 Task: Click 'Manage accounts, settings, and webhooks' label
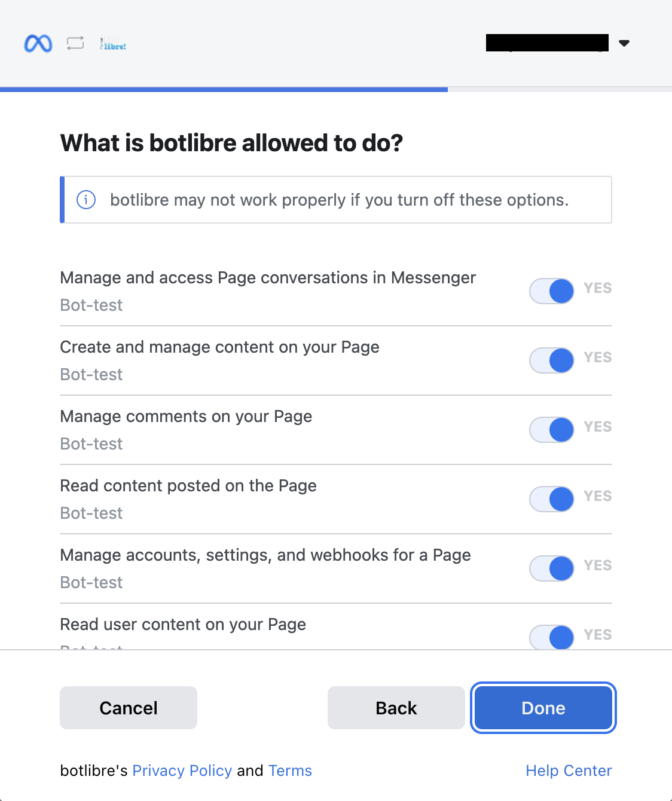[265, 555]
